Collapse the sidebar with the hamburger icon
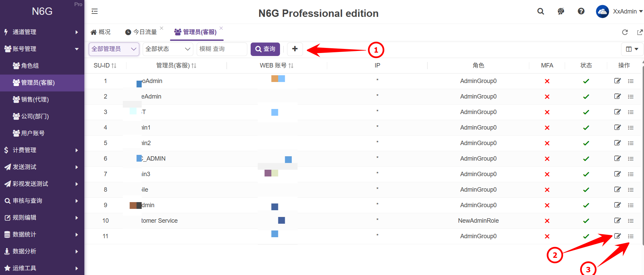This screenshot has height=275, width=644. pos(94,11)
